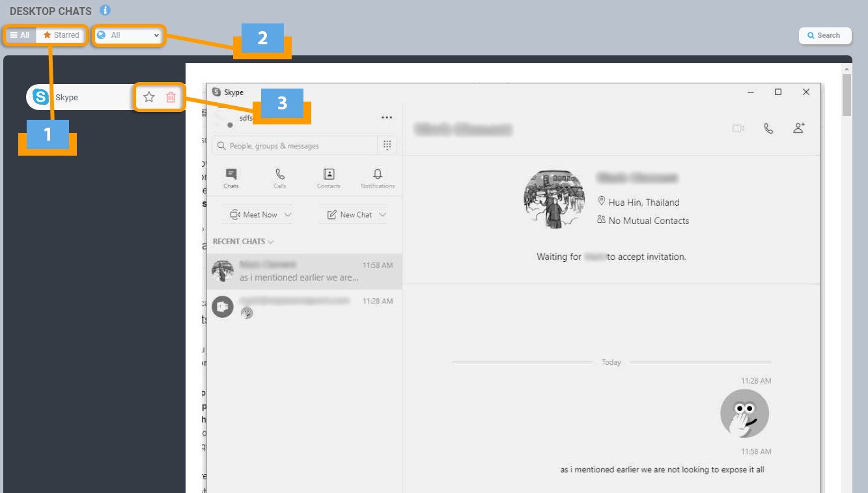The height and width of the screenshot is (493, 868).
Task: Open the Contacts tab in Skype
Action: (329, 178)
